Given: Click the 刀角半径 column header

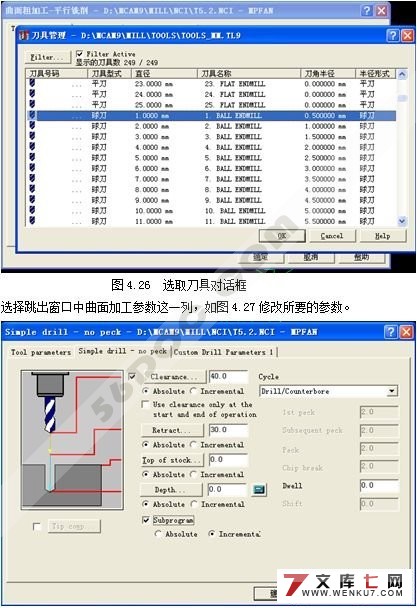Looking at the screenshot, I should click(x=328, y=74).
